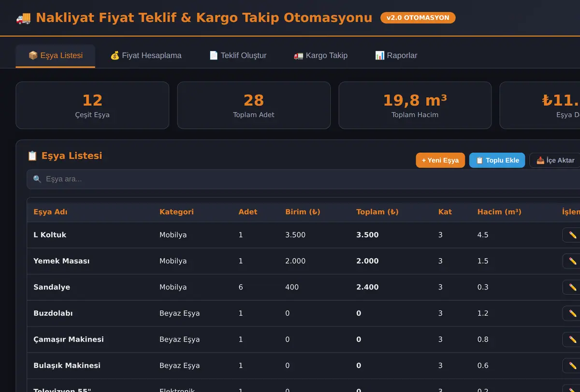
Task: Open the Eşya Listesi tab
Action: point(56,56)
